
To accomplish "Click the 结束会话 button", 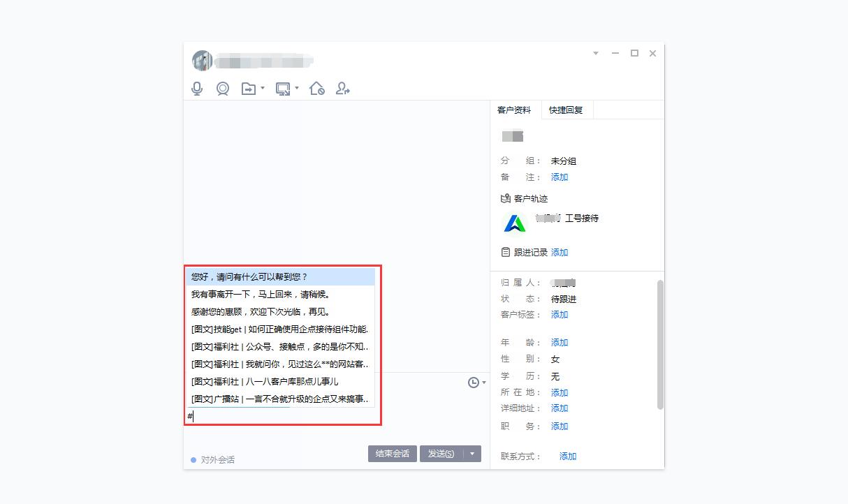I will (x=392, y=453).
